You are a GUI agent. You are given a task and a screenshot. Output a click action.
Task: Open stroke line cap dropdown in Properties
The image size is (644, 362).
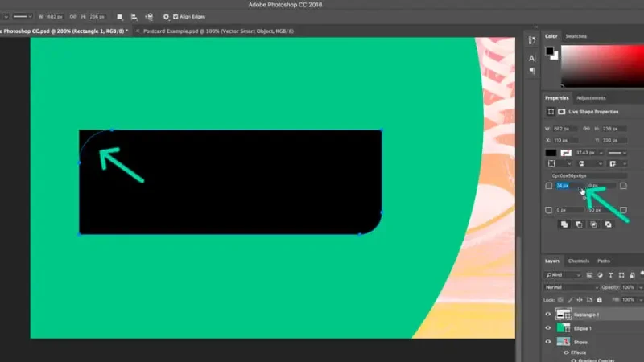click(x=590, y=164)
